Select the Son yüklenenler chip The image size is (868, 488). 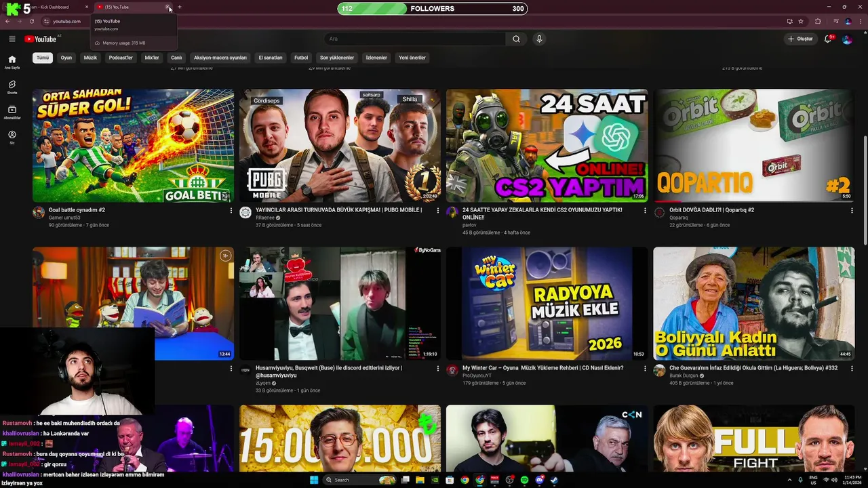(337, 58)
